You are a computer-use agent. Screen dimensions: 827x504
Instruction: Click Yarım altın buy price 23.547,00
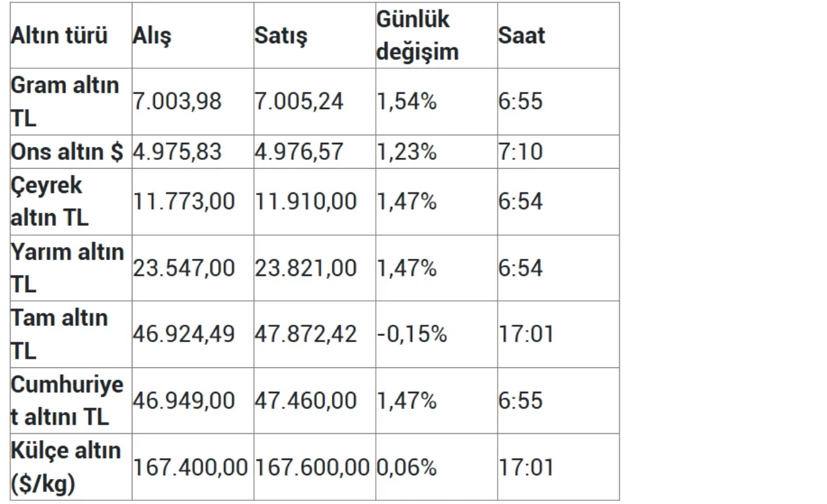pyautogui.click(x=183, y=268)
